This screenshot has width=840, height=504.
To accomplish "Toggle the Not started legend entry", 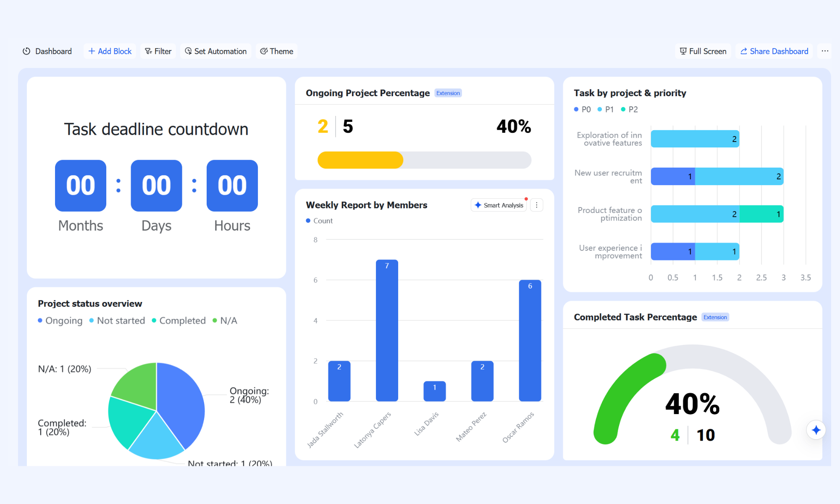I will click(x=117, y=320).
